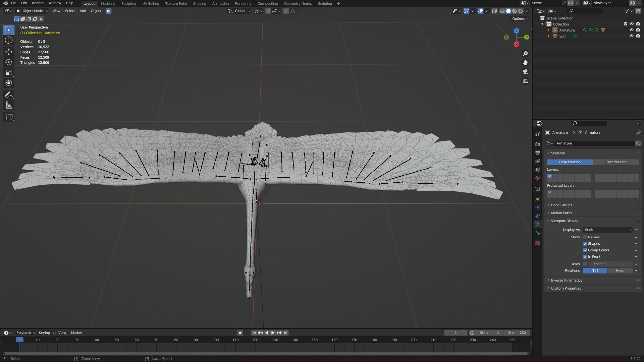The image size is (644, 362).
Task: Open the Bone properties tab
Action: [x=538, y=233]
